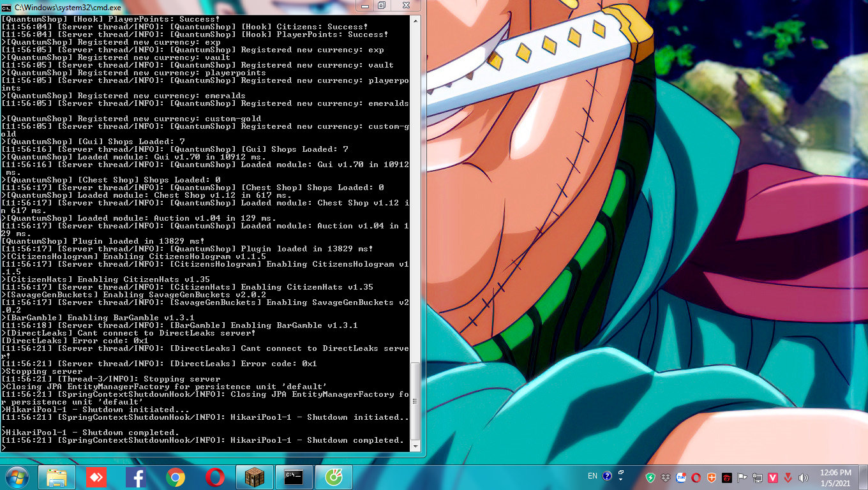
Task: Launch Opera browser from the taskbar
Action: (x=215, y=477)
